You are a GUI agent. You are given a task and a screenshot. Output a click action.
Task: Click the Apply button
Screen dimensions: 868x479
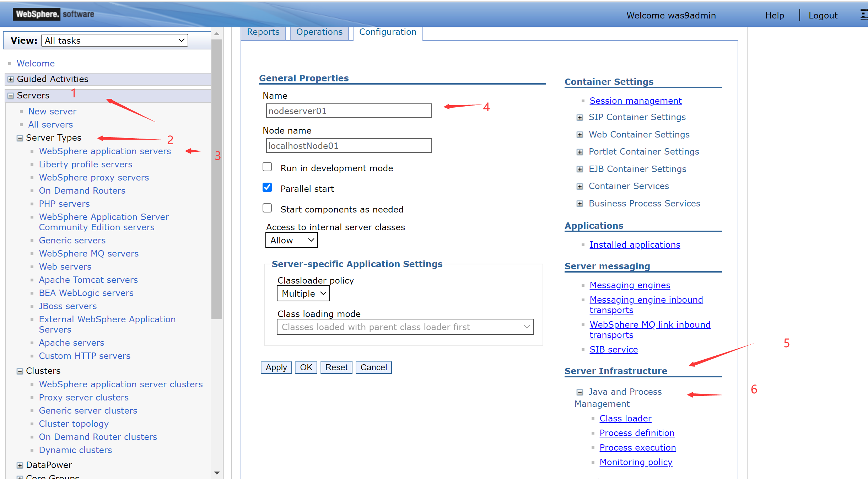tap(276, 367)
